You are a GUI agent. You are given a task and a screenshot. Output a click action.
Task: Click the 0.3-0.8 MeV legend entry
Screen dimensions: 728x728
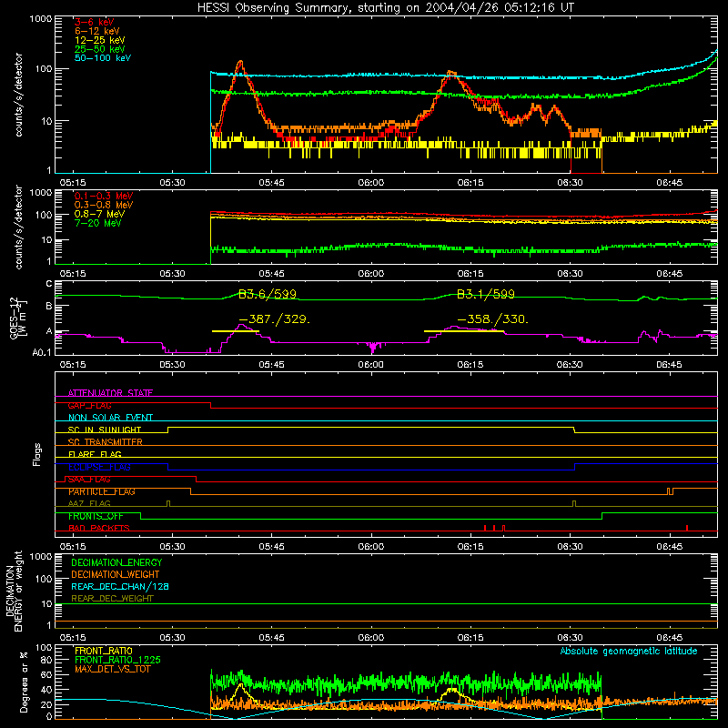click(104, 205)
